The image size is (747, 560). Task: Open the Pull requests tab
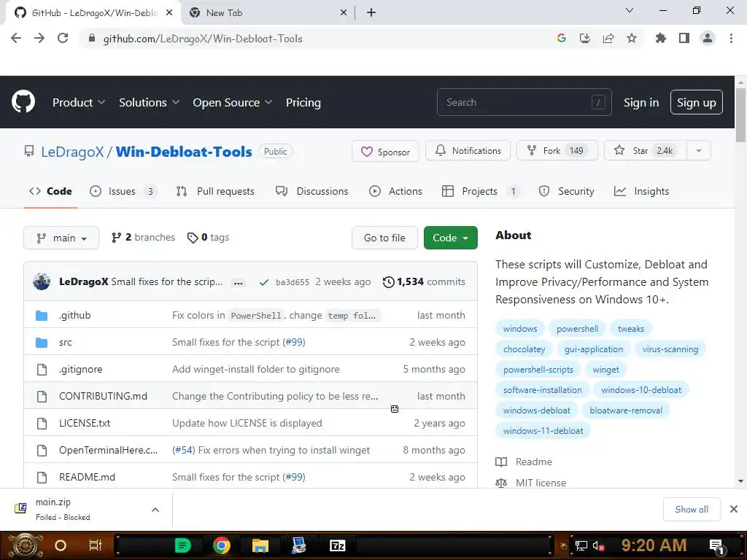215,192
